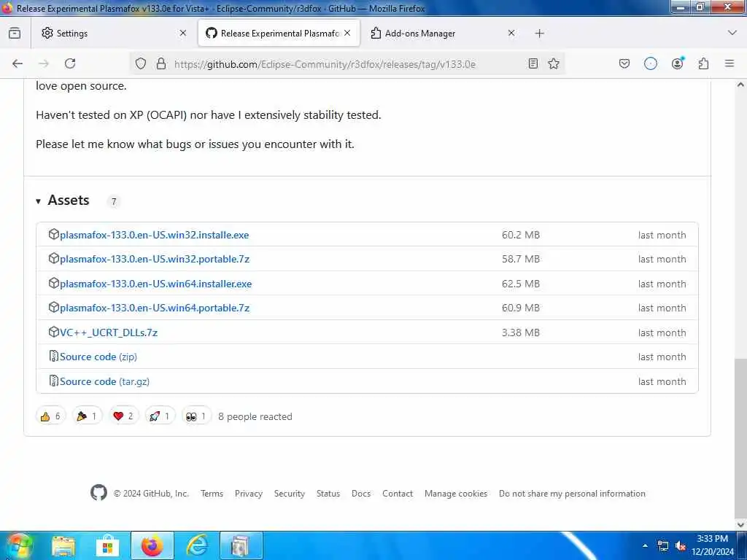Click Manage cookies in footer
This screenshot has width=747, height=560.
456,494
